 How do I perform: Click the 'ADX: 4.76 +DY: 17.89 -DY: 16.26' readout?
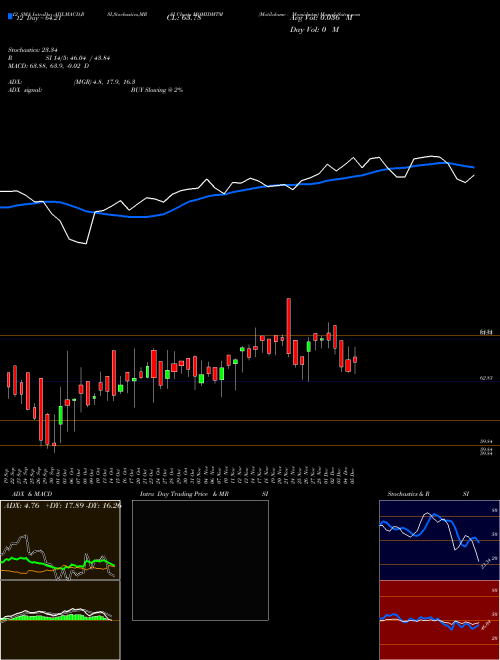click(x=62, y=506)
